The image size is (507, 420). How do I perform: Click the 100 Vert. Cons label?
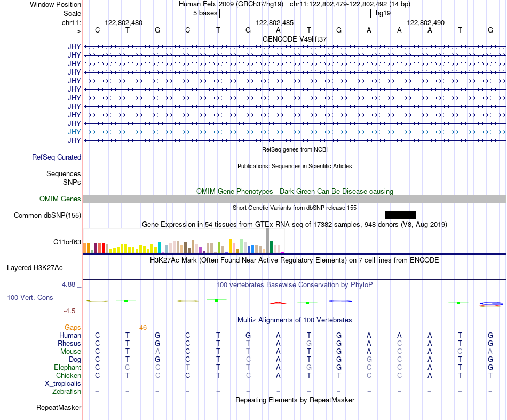30,297
